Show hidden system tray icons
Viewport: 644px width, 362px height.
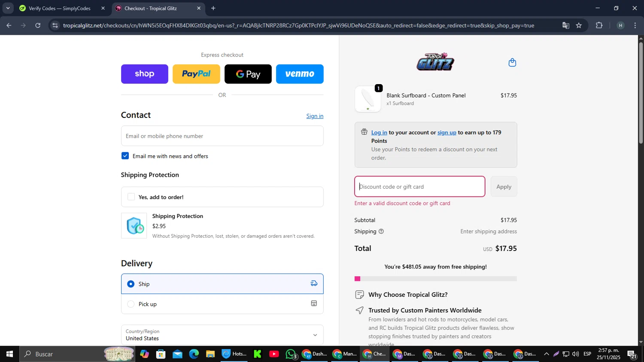point(546,354)
